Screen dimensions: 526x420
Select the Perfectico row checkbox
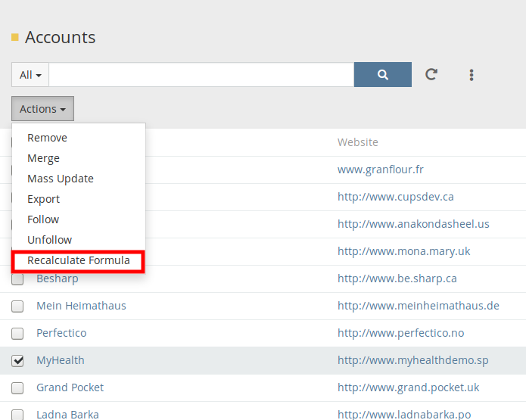coord(17,334)
